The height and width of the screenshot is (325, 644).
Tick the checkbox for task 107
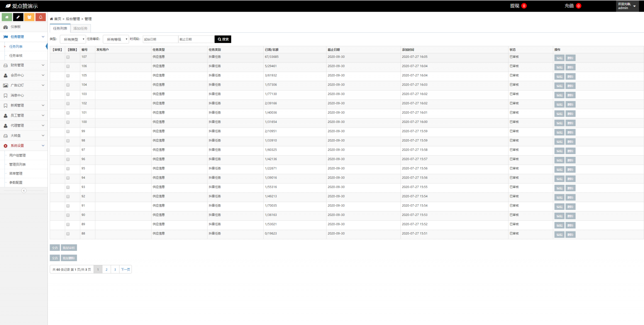click(68, 57)
